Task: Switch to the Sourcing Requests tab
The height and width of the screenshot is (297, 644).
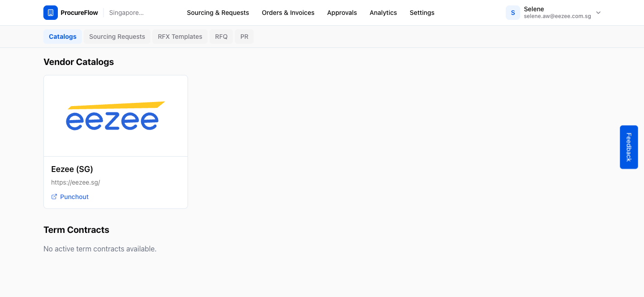Action: [117, 37]
